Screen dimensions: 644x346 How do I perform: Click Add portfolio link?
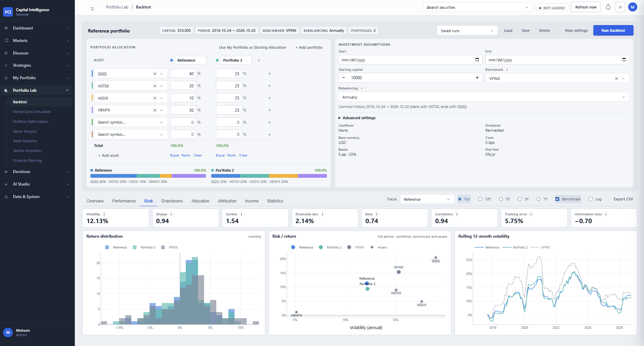[x=309, y=47]
